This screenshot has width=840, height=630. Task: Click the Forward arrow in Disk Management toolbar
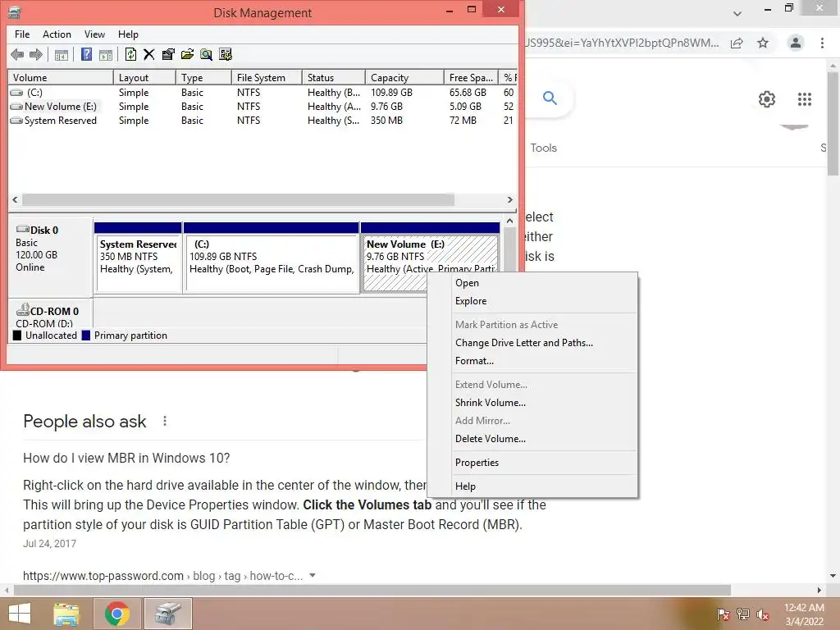coord(36,54)
